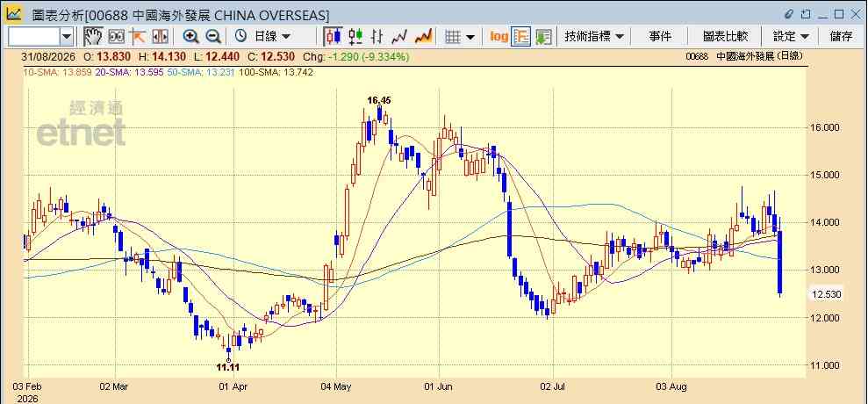Click the 02 Jul date axis label
868x404 pixels.
tap(553, 386)
